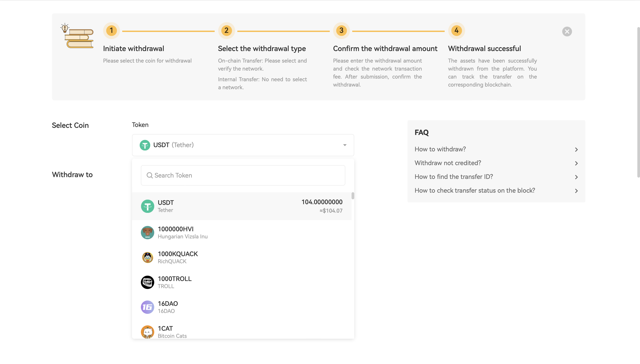Expand chevron for transfer status question
The height and width of the screenshot is (364, 640).
(x=576, y=191)
